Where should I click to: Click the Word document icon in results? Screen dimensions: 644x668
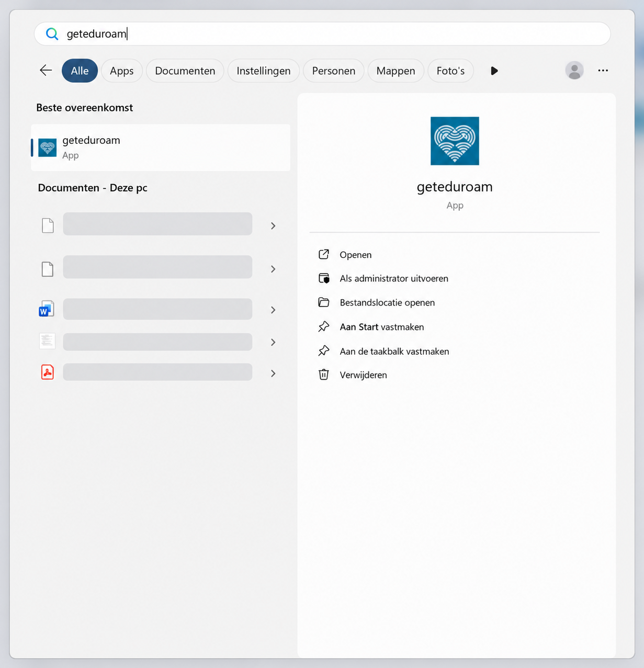(47, 309)
